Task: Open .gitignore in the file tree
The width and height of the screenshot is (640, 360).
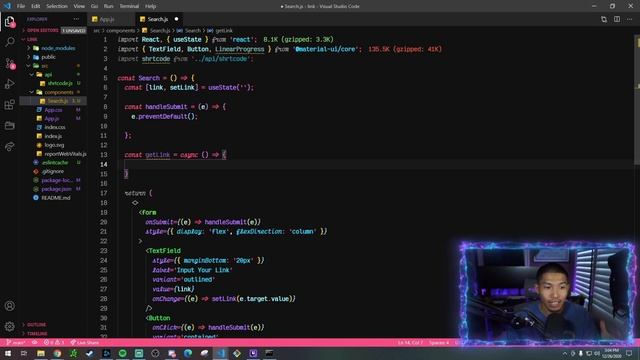Action: tap(52, 171)
